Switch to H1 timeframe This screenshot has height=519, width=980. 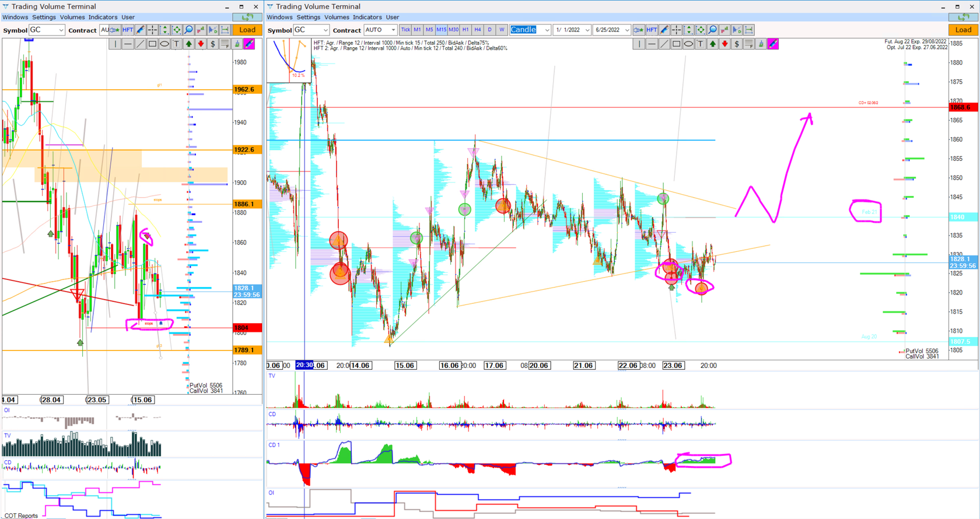(x=466, y=30)
